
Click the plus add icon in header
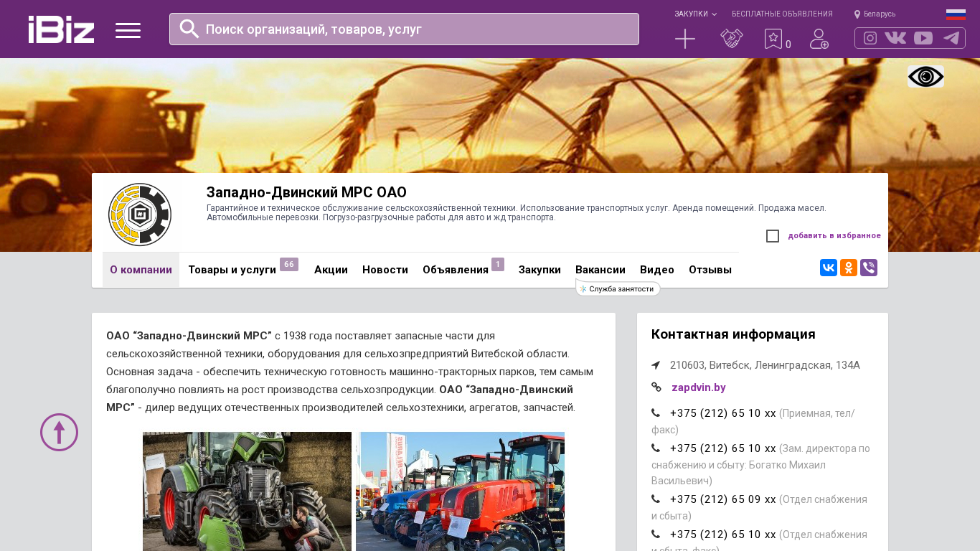[x=685, y=39]
